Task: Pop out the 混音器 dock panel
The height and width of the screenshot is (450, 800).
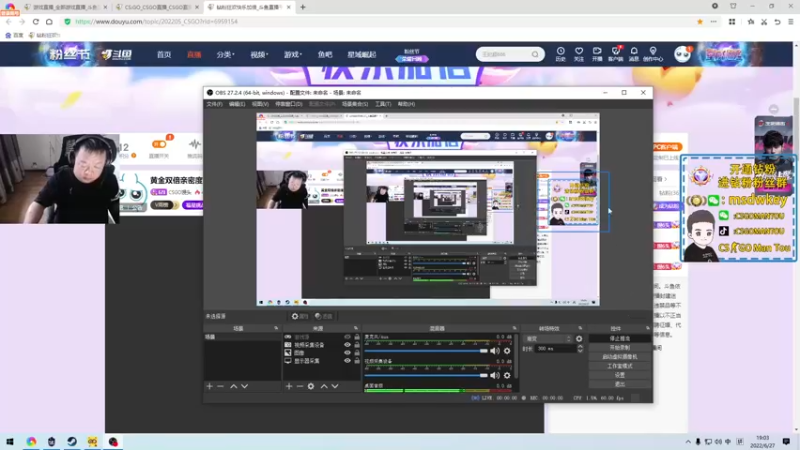Action: click(514, 328)
